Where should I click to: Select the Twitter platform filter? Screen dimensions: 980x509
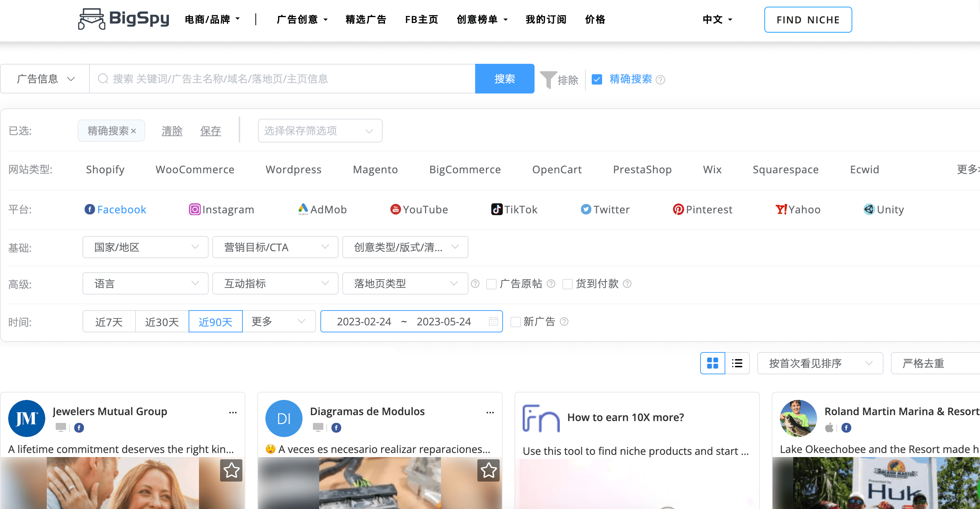[605, 210]
